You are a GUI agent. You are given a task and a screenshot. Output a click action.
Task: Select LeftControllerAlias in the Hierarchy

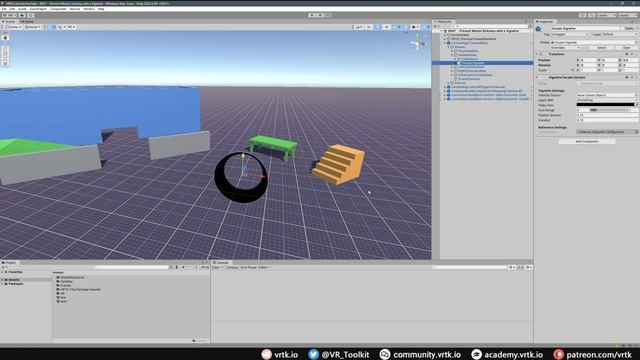tap(471, 67)
